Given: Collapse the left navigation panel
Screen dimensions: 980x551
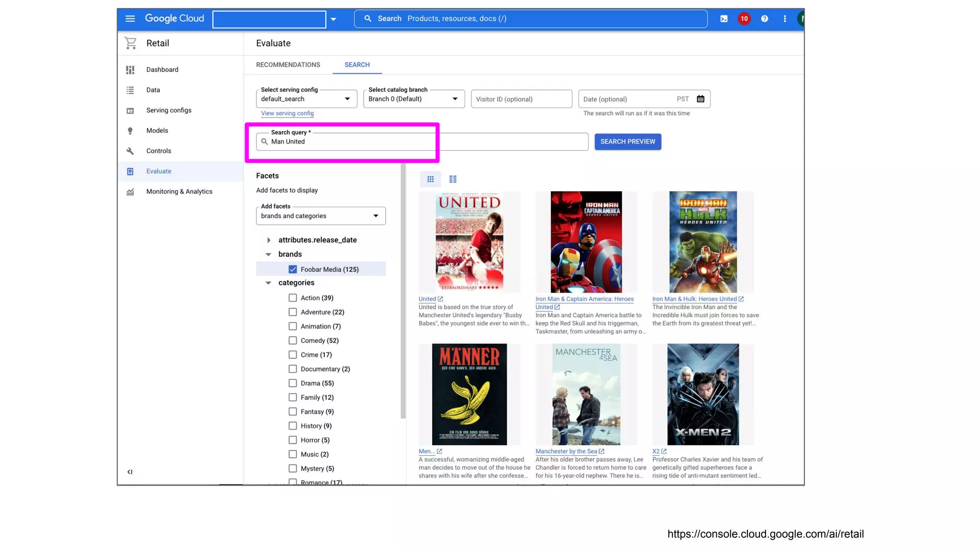Looking at the screenshot, I should (130, 472).
